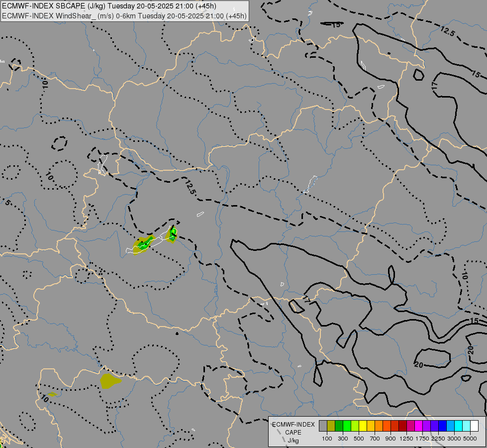Click the "5" wind shear contour label

click(x=8, y=203)
